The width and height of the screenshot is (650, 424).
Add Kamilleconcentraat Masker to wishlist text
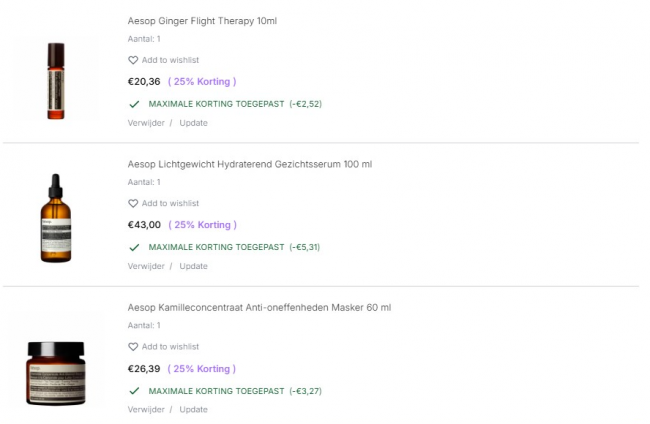170,347
